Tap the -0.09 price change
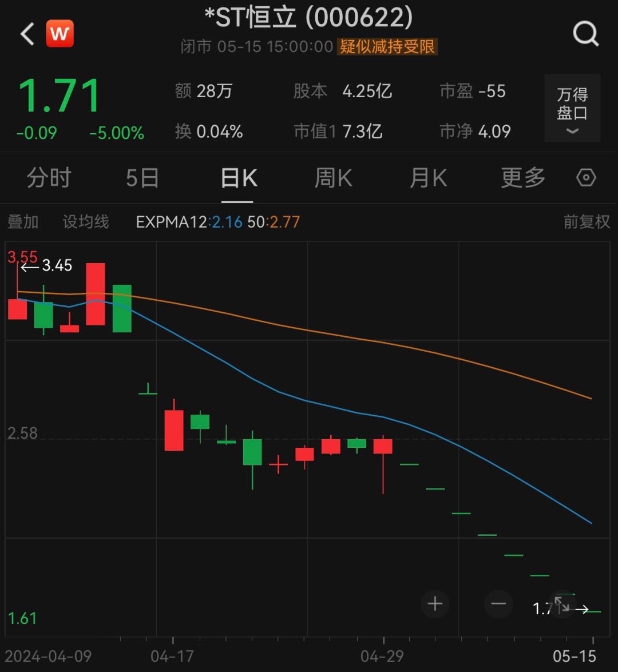Screen dimensions: 618x672 pos(37,133)
